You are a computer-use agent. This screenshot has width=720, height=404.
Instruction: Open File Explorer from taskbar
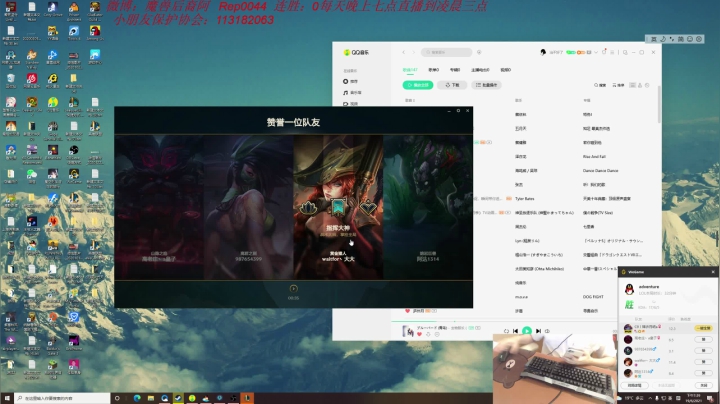151,398
